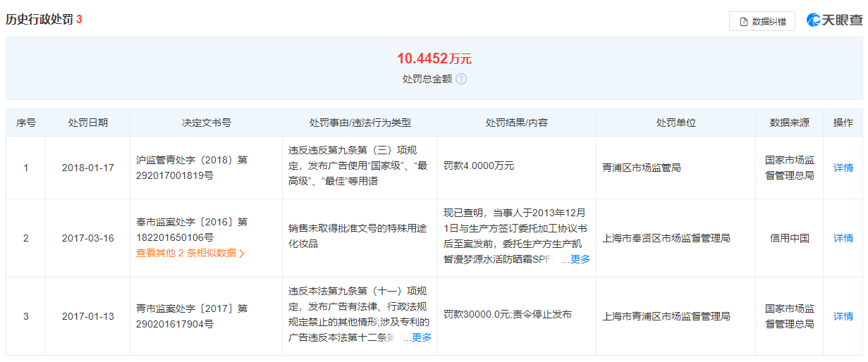Click 青浦区市场监管局 in the first row
This screenshot has height=362, width=868.
click(x=642, y=168)
